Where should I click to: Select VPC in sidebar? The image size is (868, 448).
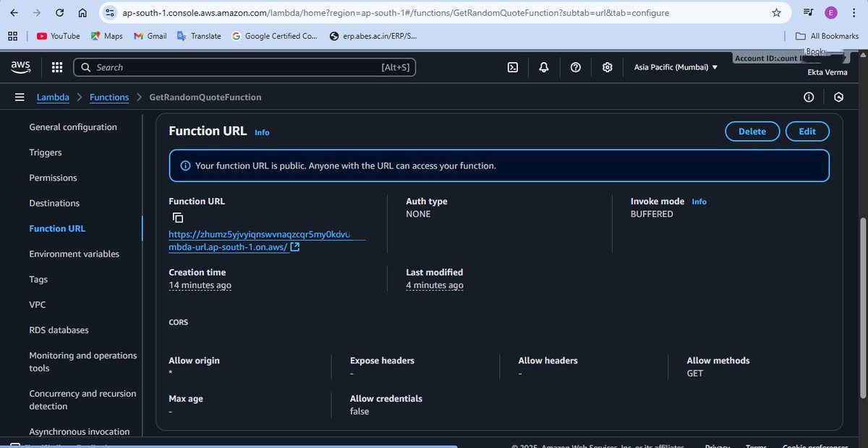coord(38,304)
